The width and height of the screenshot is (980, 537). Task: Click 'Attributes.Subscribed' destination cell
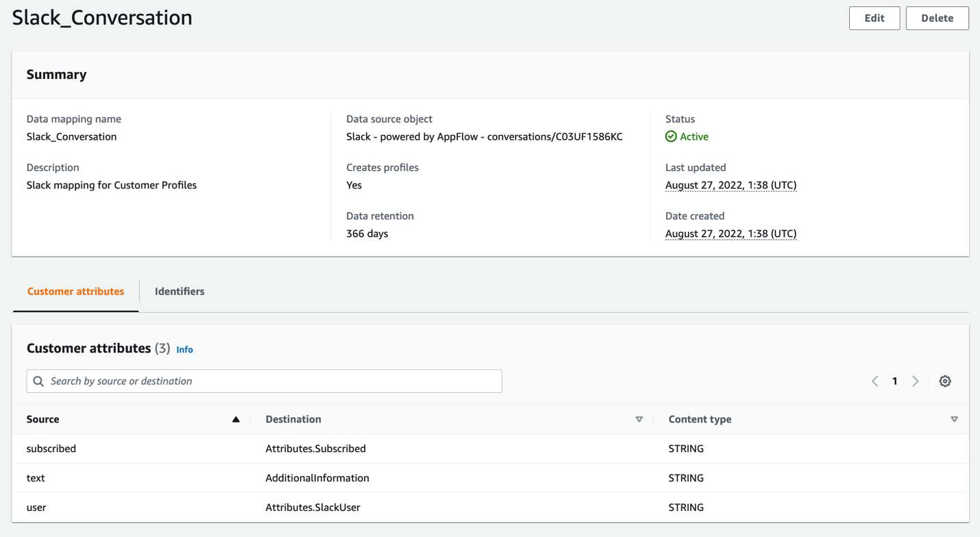tap(315, 449)
